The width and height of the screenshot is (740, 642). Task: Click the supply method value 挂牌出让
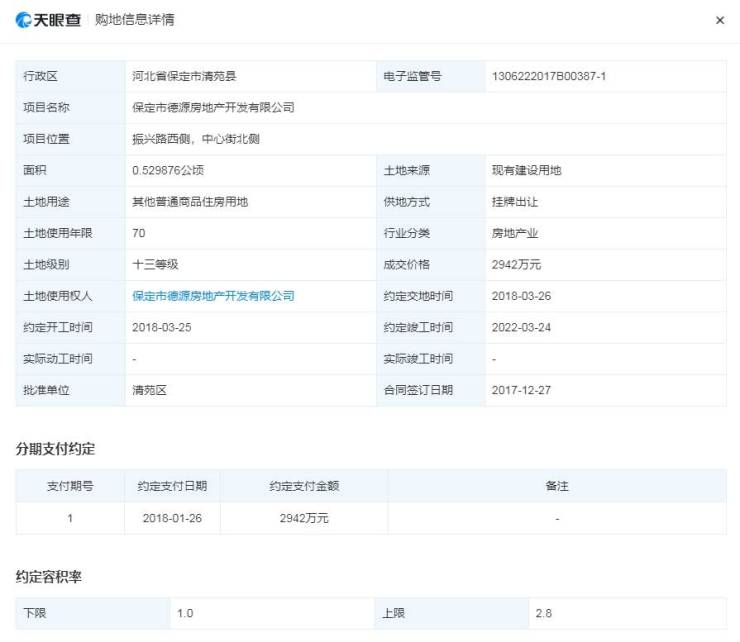coord(515,202)
